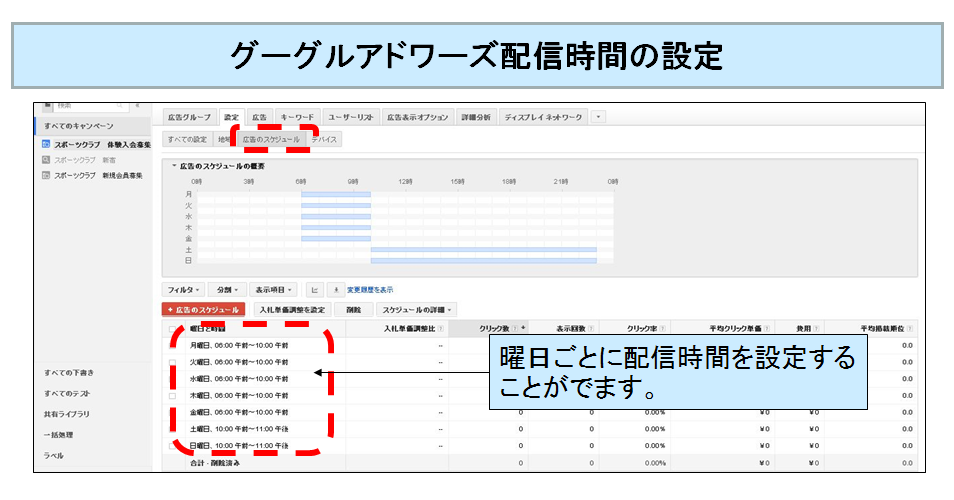Select the すべての設定 sub-tab

pos(187,139)
